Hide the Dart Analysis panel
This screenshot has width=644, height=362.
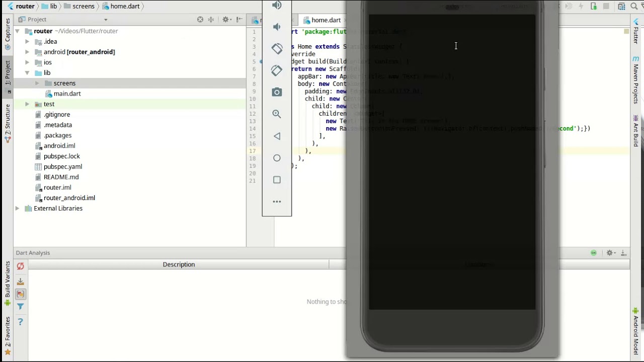point(623,253)
